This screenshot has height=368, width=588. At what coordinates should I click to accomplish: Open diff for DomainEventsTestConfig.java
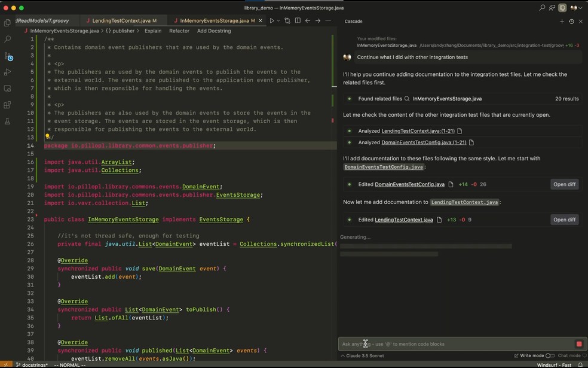pyautogui.click(x=564, y=184)
